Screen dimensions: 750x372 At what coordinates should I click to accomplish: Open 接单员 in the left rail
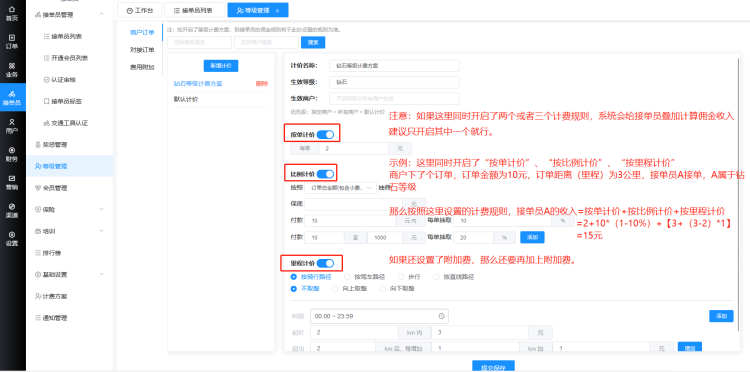(12, 98)
